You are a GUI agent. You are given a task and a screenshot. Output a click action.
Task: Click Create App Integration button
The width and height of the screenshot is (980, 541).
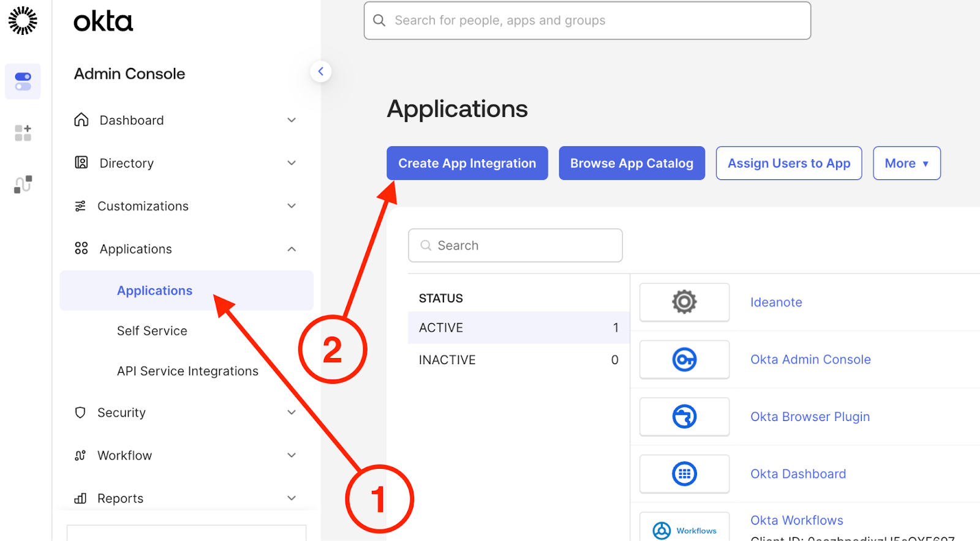(467, 163)
